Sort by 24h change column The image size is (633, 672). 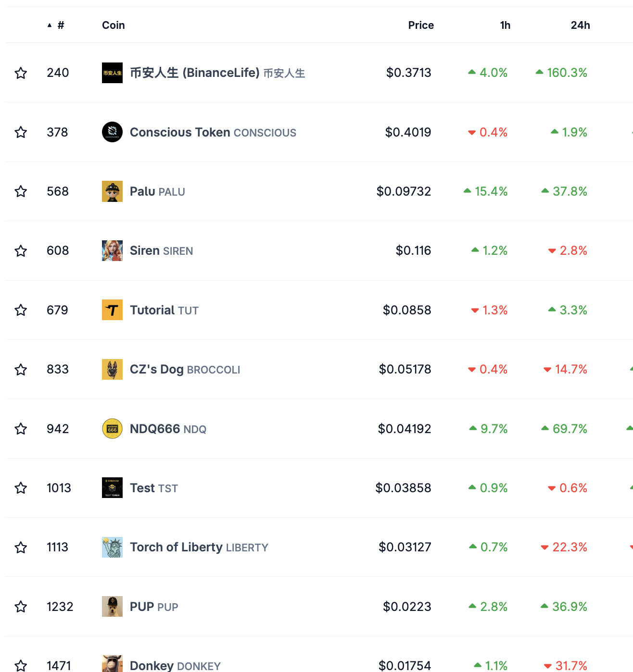click(580, 25)
